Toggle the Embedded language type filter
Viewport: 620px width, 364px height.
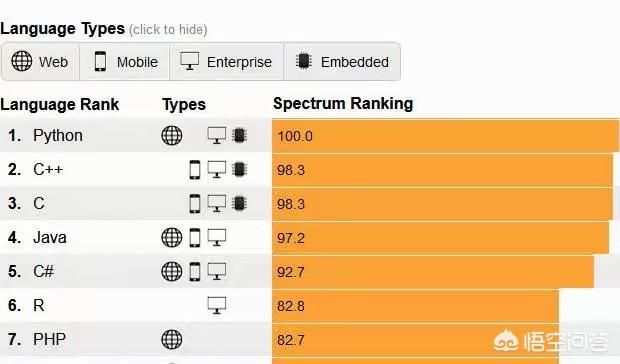[x=342, y=62]
